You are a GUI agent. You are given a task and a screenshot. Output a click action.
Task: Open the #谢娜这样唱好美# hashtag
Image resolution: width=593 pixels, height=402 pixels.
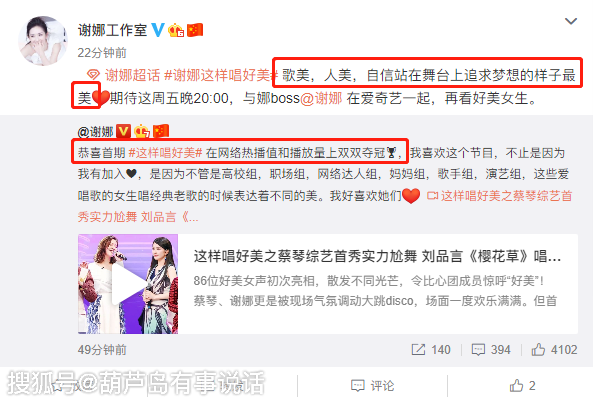(x=221, y=75)
